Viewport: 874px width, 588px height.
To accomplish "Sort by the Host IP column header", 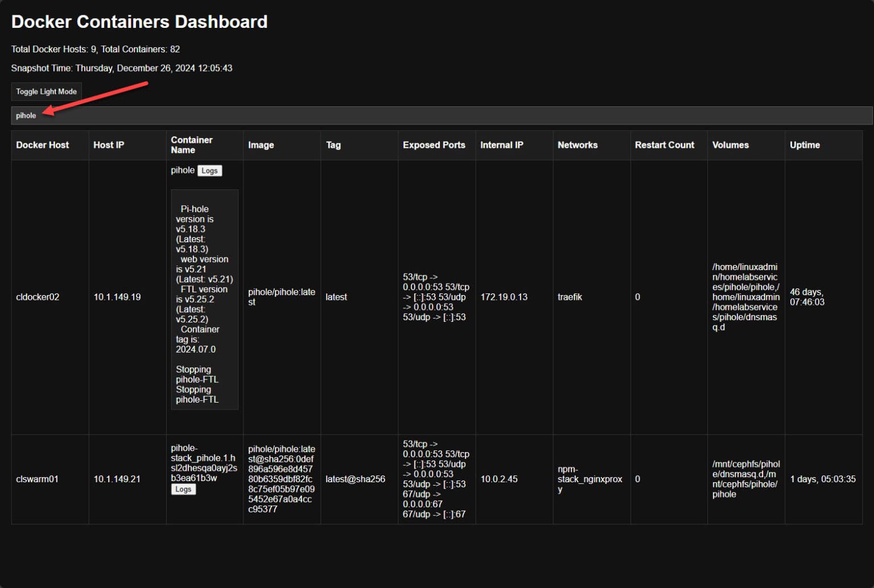I will click(108, 145).
